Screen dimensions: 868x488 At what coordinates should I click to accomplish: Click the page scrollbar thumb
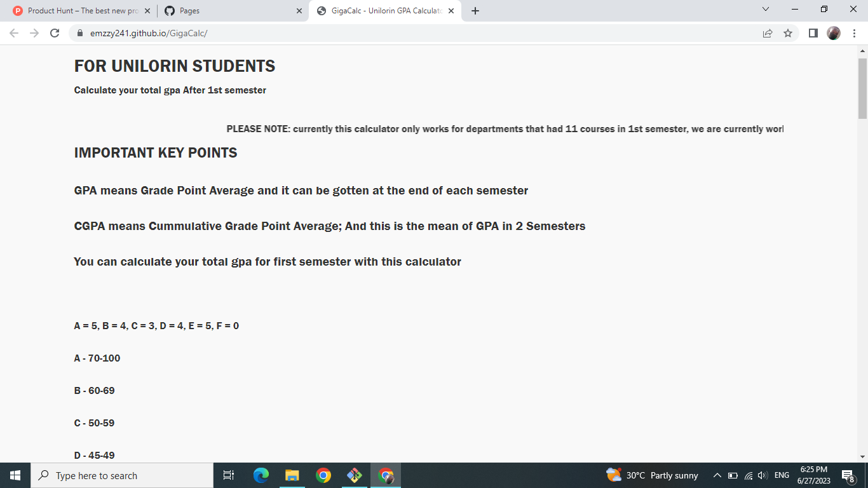click(x=862, y=88)
